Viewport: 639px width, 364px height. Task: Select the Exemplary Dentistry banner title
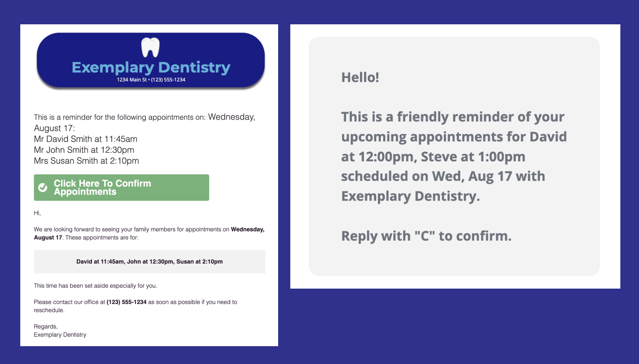(151, 67)
